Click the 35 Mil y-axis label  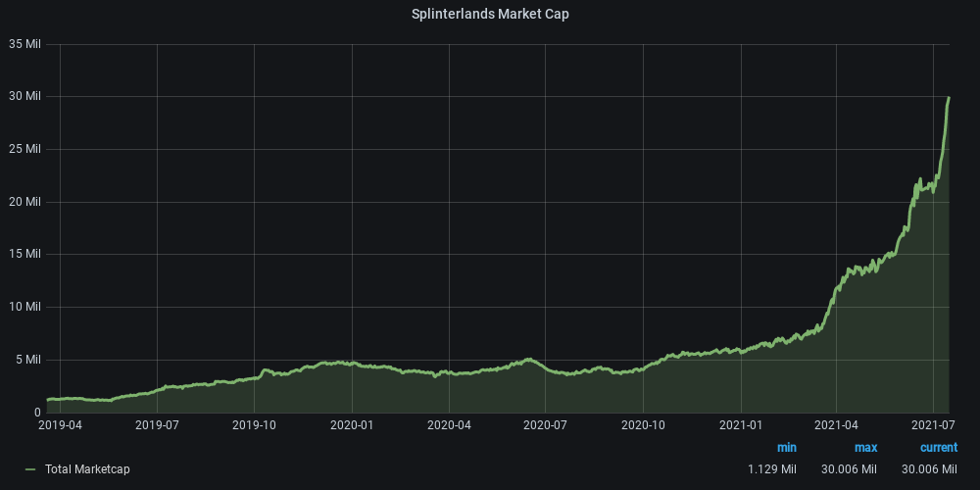(x=25, y=44)
